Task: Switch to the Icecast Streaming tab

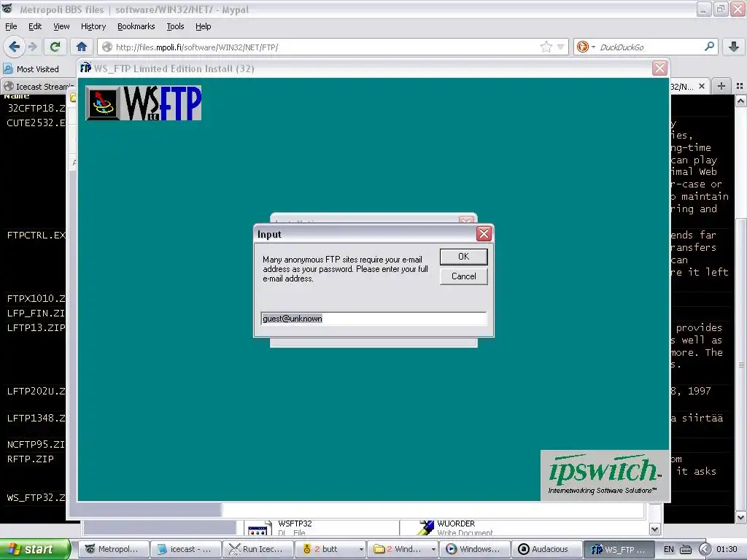Action: tap(38, 87)
